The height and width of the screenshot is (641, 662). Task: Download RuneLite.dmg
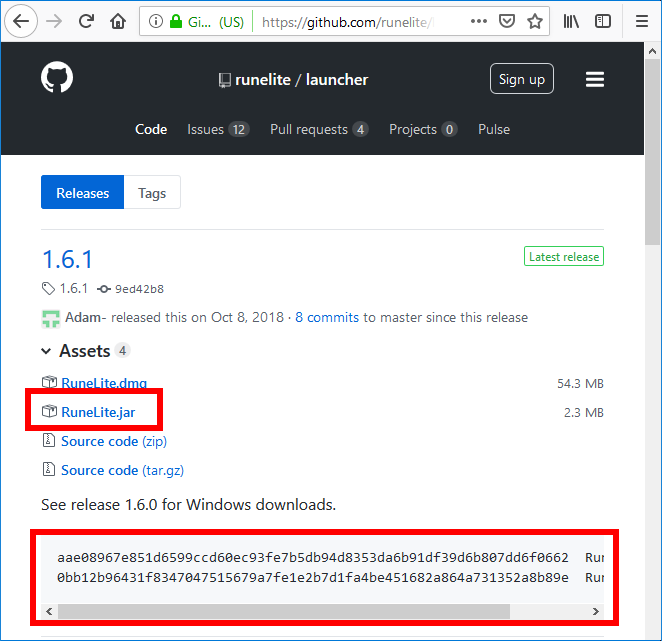[104, 383]
